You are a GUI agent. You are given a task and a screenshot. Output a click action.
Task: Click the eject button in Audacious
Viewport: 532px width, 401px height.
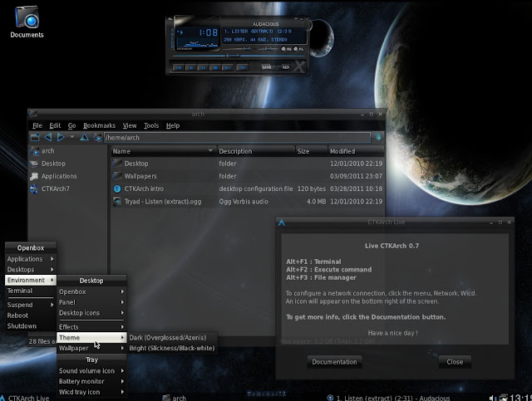(x=243, y=67)
